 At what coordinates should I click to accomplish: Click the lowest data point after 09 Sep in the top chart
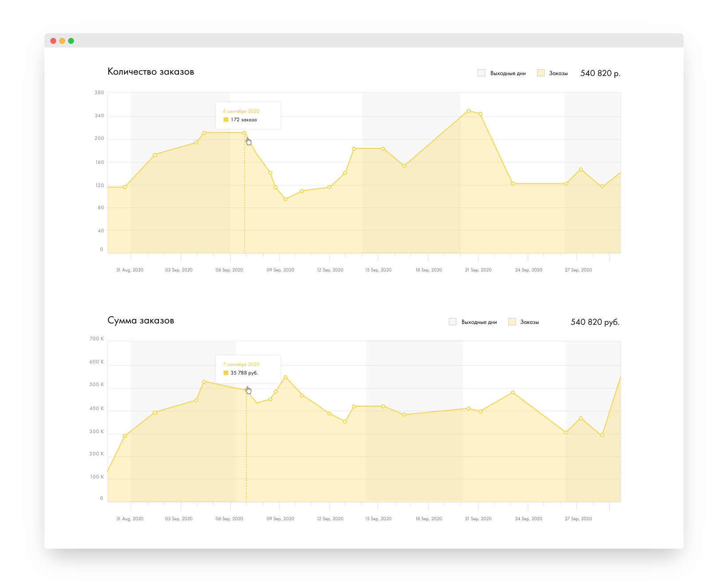coord(285,199)
